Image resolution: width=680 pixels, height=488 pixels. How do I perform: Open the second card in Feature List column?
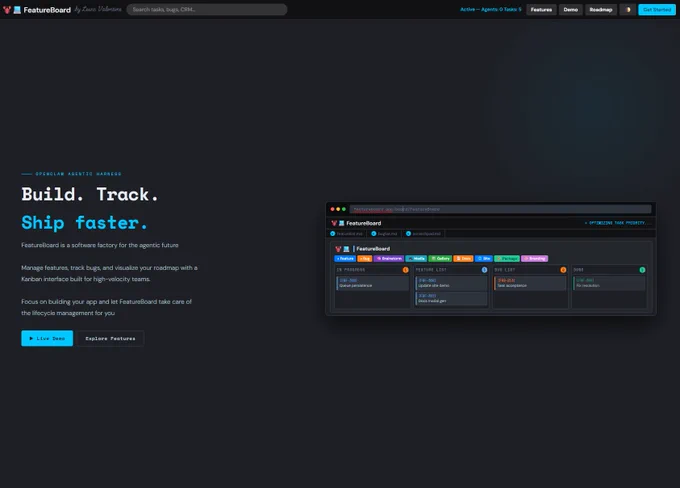click(451, 298)
